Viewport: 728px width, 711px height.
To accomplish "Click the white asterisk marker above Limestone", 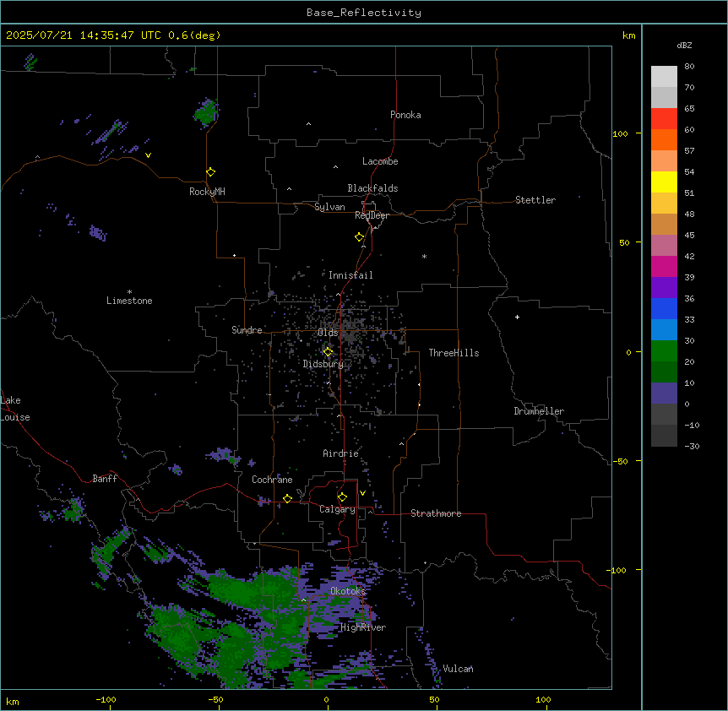I will coord(129,292).
